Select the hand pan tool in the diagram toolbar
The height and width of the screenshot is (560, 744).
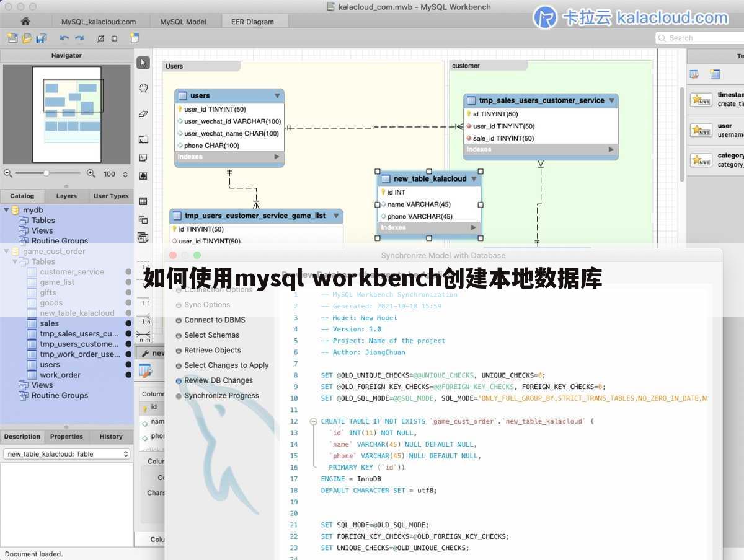pyautogui.click(x=143, y=87)
